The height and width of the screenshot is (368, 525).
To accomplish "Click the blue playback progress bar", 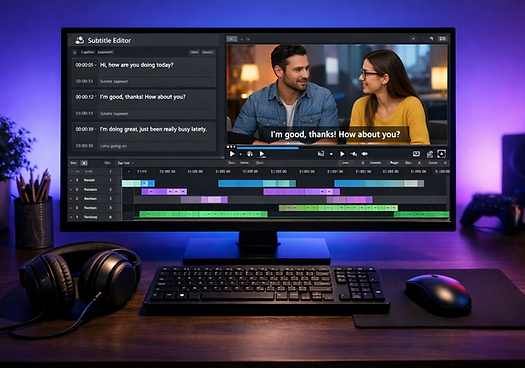I will [267, 147].
